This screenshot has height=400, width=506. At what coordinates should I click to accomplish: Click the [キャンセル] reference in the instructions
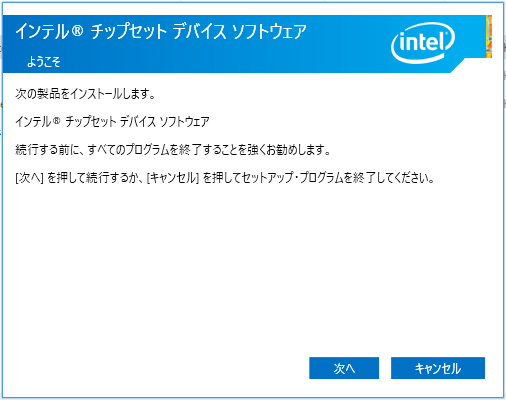tap(173, 178)
